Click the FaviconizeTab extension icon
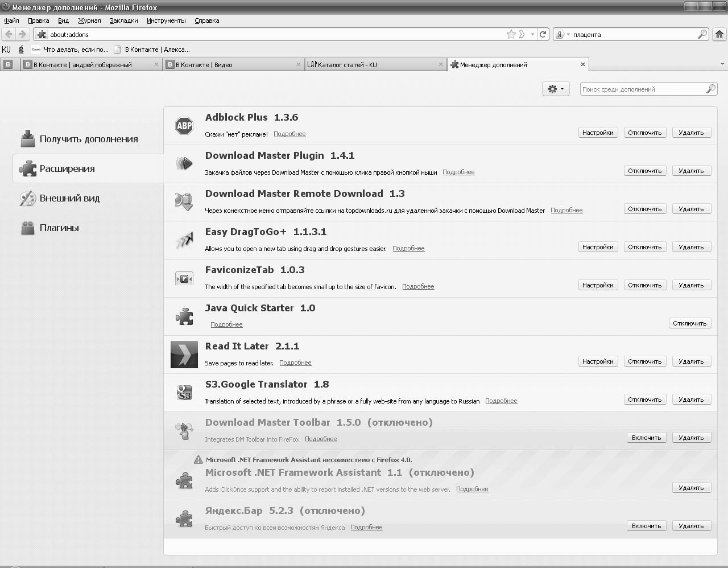The image size is (728, 568). (x=184, y=278)
